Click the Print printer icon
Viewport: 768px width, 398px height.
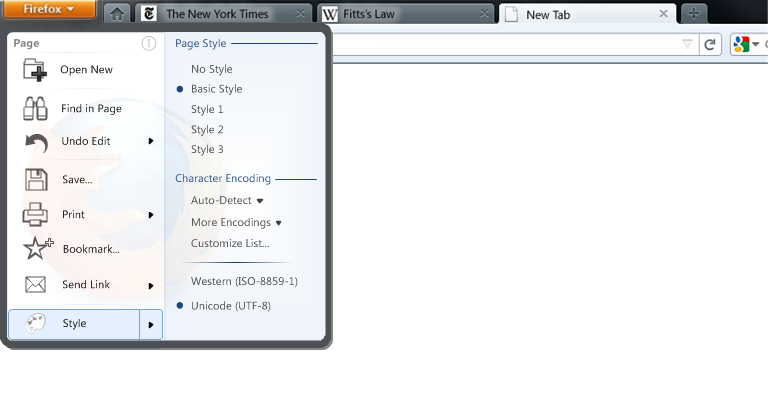click(x=35, y=214)
